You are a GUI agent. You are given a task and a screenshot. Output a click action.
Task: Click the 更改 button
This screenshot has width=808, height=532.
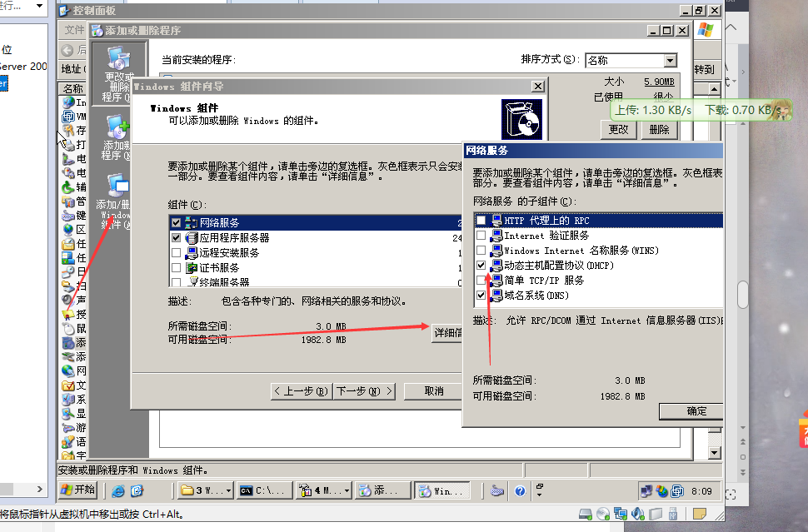[618, 130]
